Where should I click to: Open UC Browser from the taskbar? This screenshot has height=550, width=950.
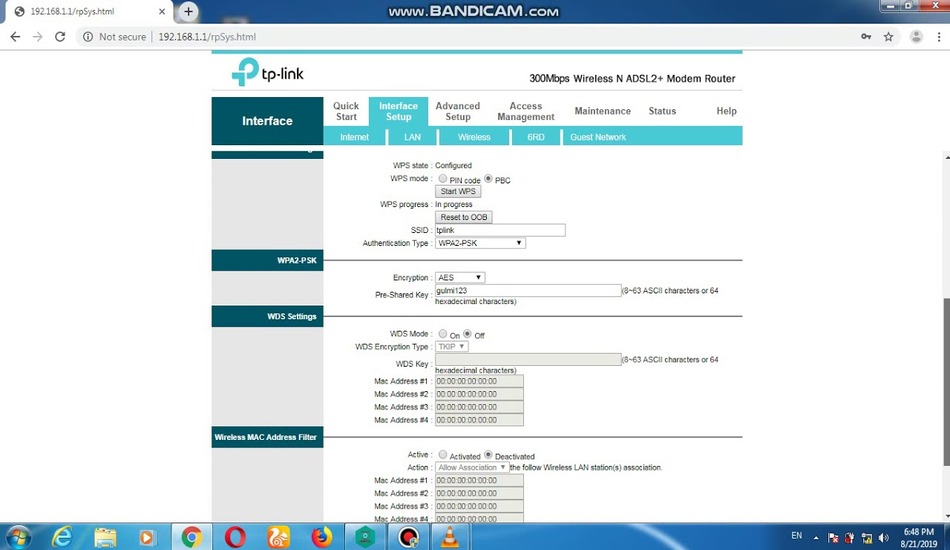pyautogui.click(x=279, y=537)
